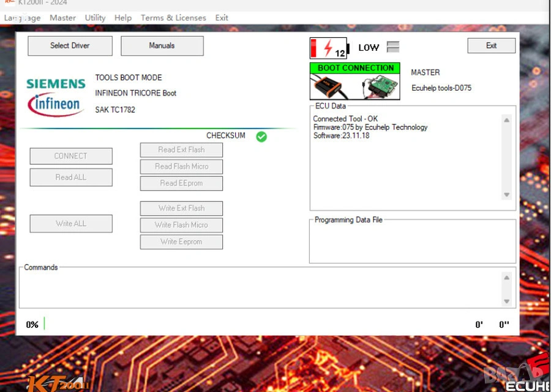This screenshot has width=551, height=392.
Task: Click the green CHECKSUM checkmark icon
Action: pos(261,137)
